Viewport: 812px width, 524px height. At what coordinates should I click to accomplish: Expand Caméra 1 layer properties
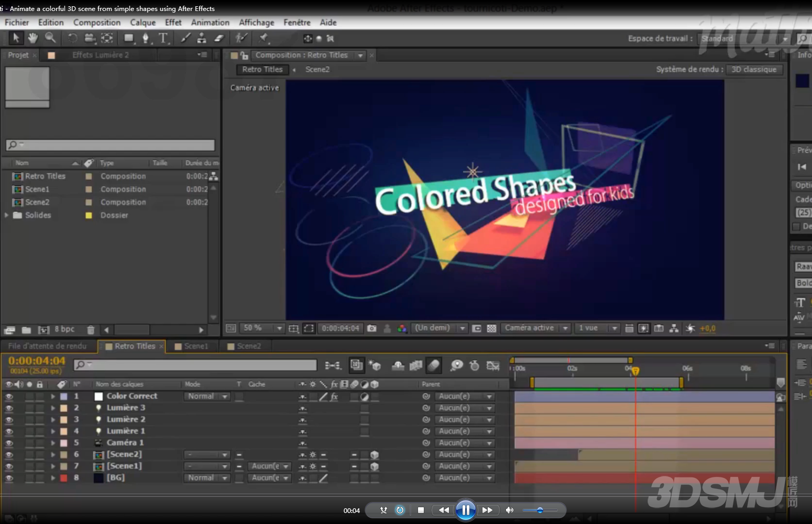click(53, 443)
